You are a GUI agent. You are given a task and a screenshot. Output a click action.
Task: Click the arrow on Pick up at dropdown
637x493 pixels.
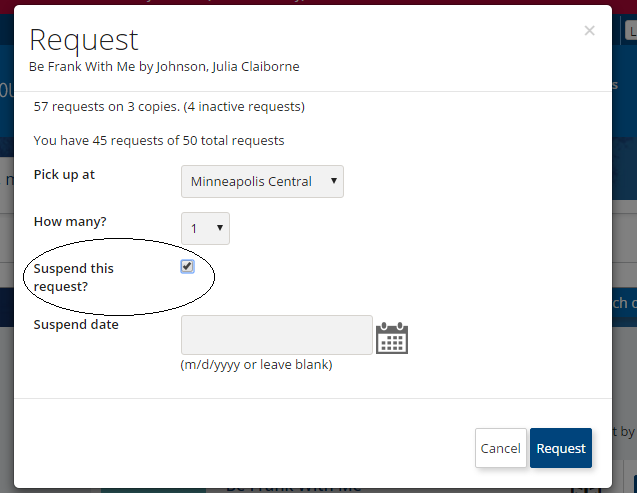[x=334, y=181]
